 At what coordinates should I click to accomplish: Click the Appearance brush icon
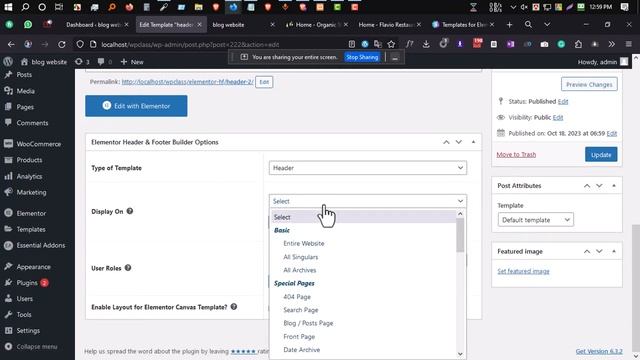click(8, 267)
